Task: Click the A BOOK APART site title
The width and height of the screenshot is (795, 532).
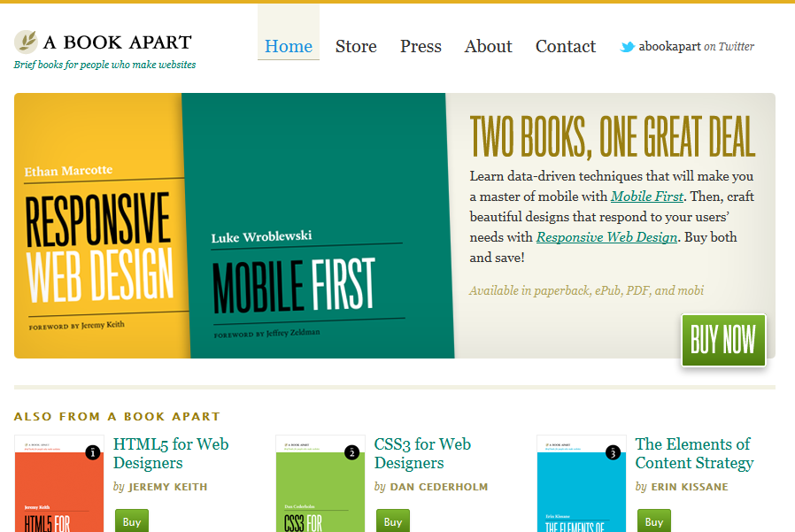Action: point(117,42)
